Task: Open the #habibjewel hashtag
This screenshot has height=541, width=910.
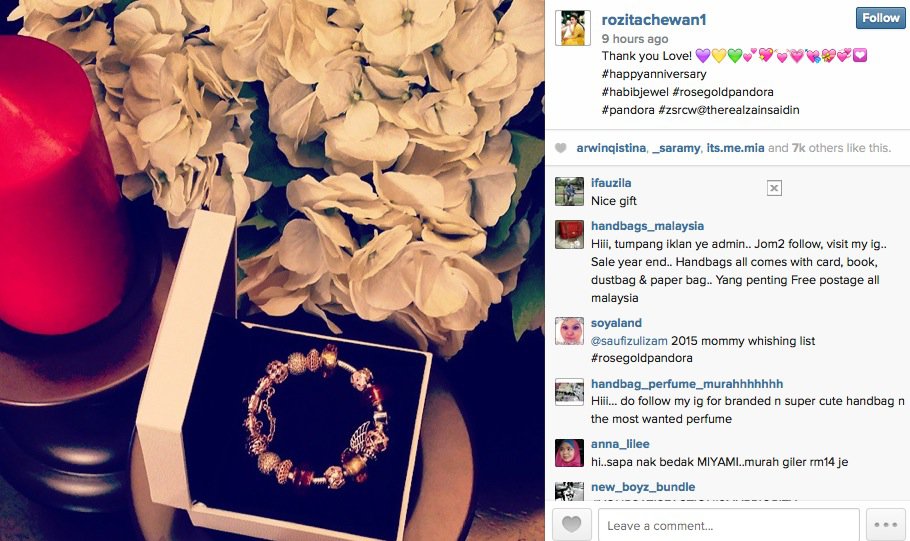Action: (635, 92)
